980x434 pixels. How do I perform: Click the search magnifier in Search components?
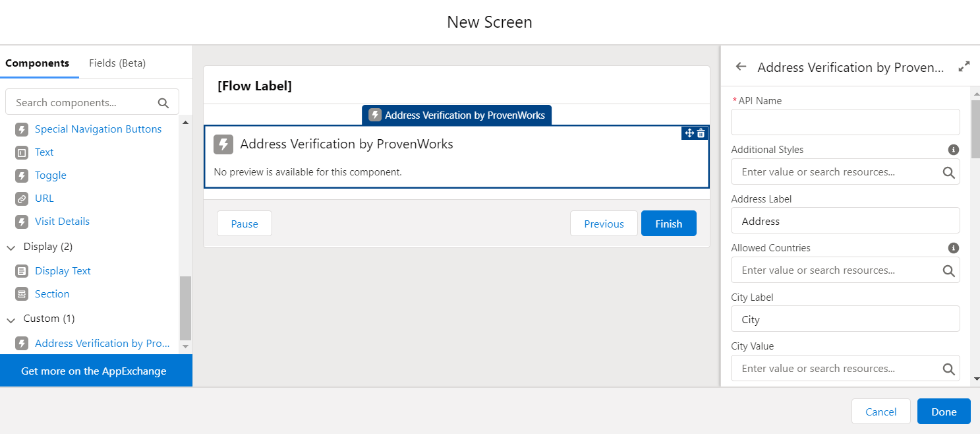coord(163,103)
